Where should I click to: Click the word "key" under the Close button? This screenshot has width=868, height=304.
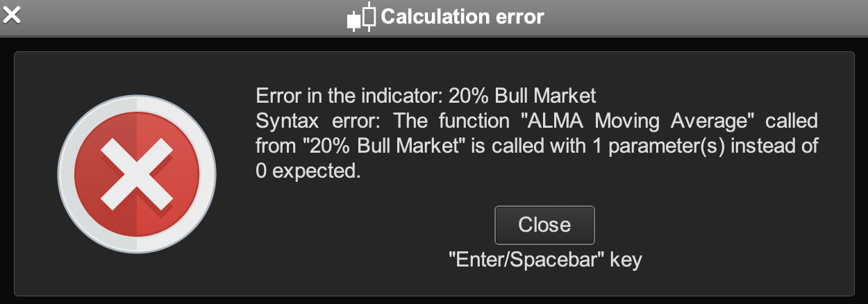click(626, 260)
